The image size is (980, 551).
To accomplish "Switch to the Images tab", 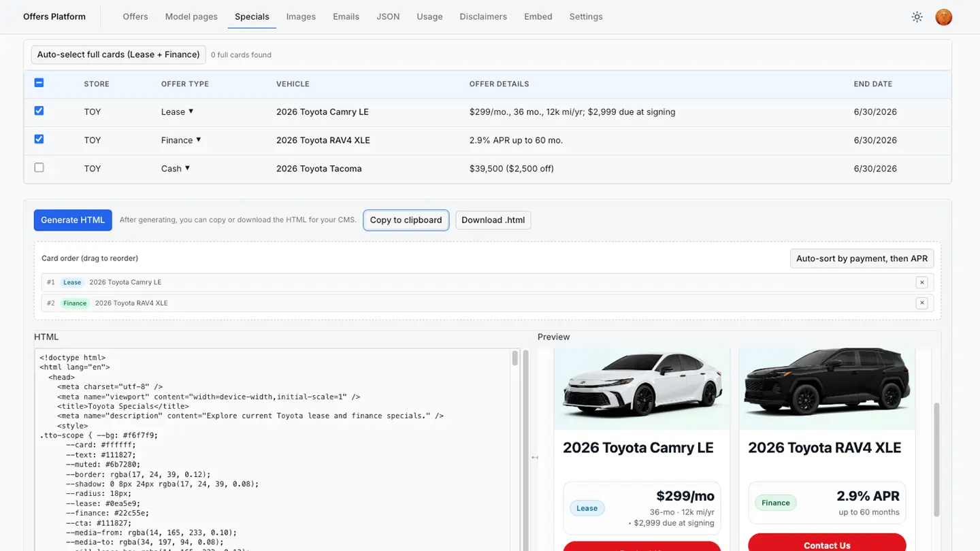I will tap(301, 16).
